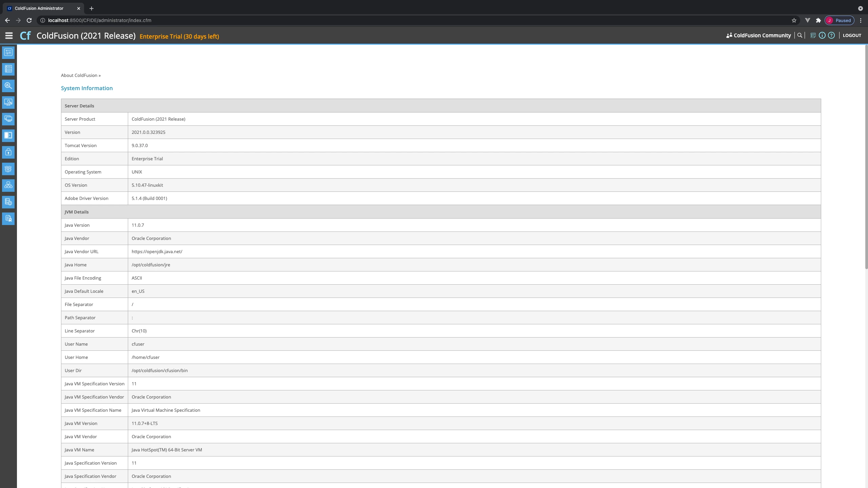Open Server Settings sliders icon in sidebar
The height and width of the screenshot is (488, 868).
(8, 53)
